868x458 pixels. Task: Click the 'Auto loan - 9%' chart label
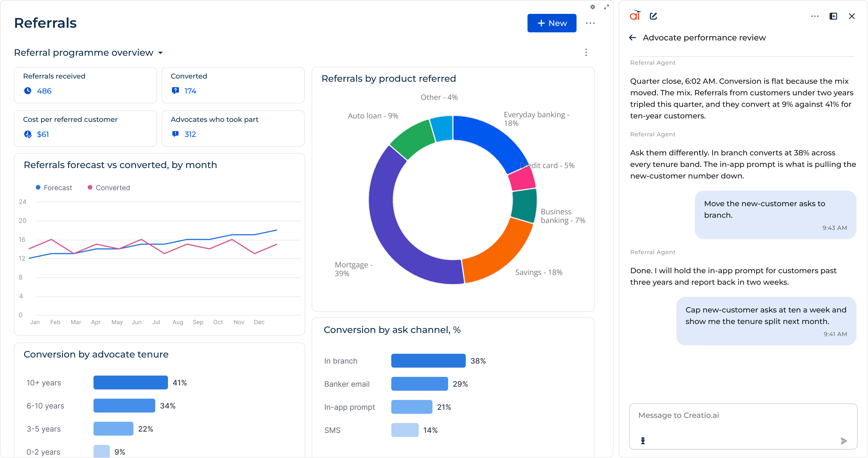[x=373, y=116]
